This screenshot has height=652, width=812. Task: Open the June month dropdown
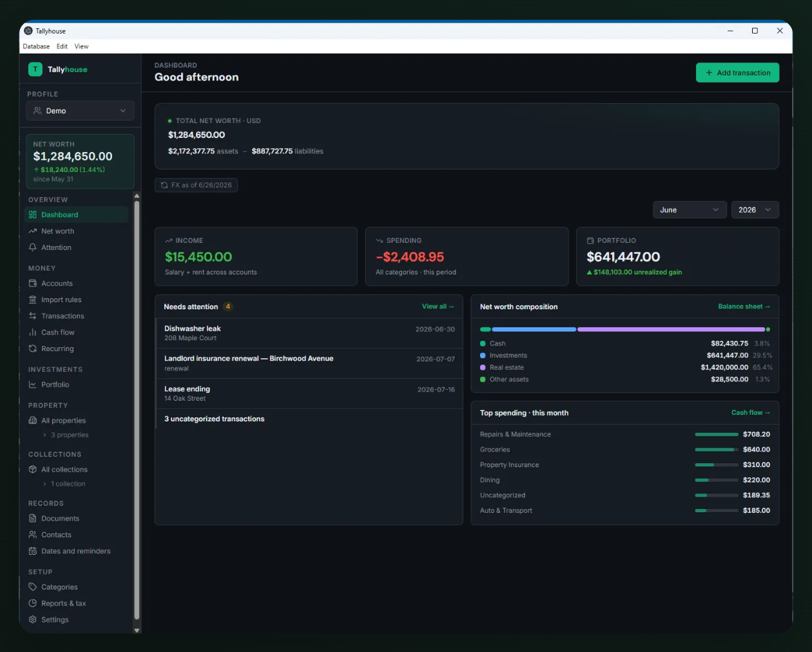coord(690,210)
